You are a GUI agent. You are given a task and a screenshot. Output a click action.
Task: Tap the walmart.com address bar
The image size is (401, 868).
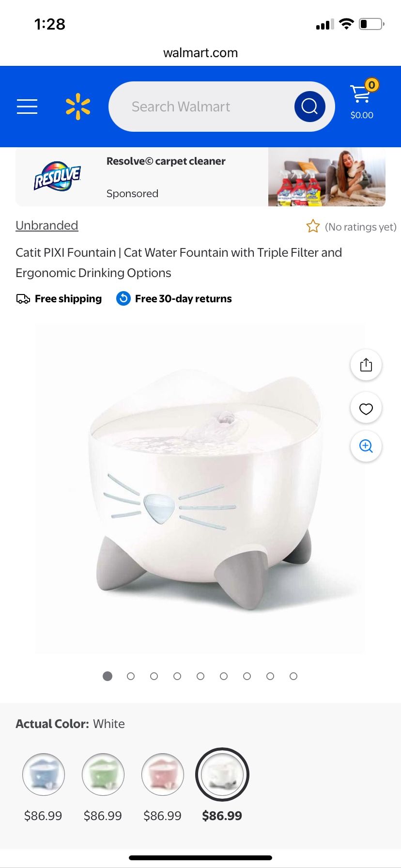200,53
